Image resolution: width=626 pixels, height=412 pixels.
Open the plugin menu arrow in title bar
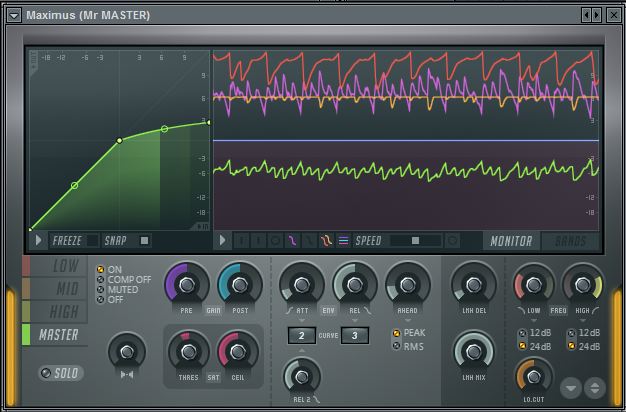13,15
